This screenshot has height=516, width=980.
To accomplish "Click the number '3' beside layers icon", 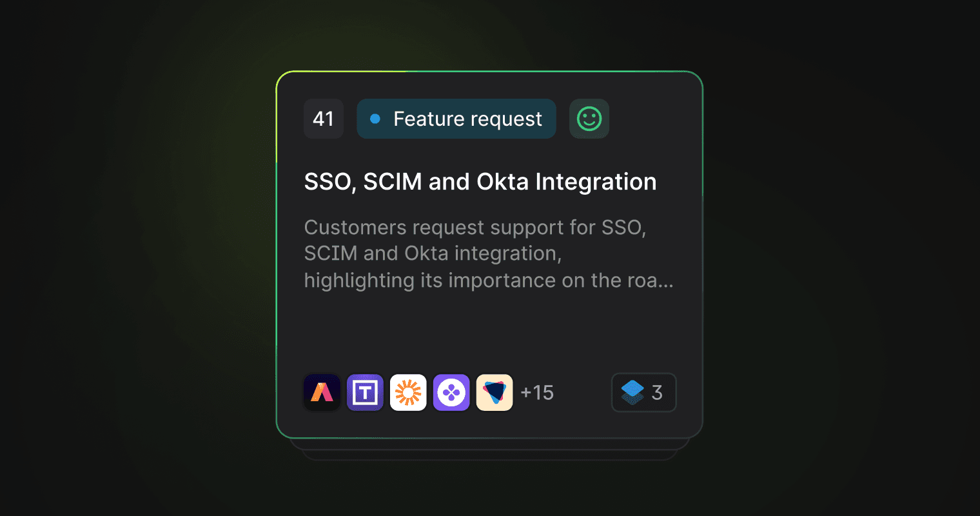I will pos(657,392).
